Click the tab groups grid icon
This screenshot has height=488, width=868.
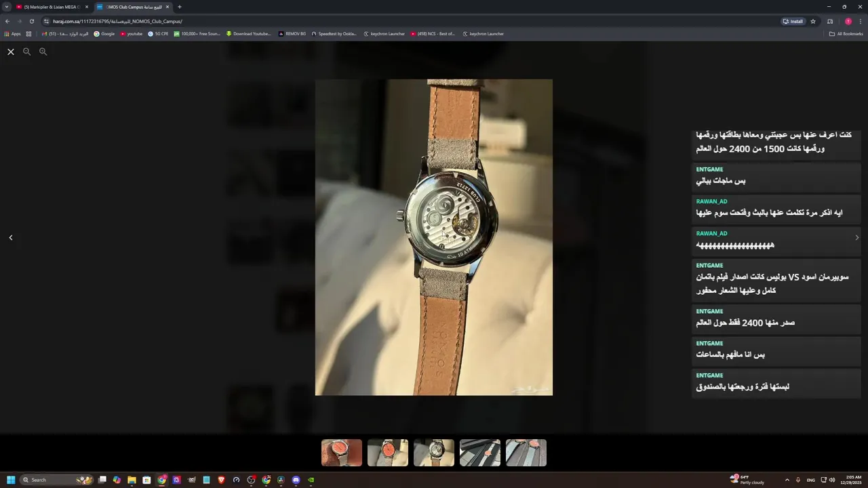click(x=28, y=34)
